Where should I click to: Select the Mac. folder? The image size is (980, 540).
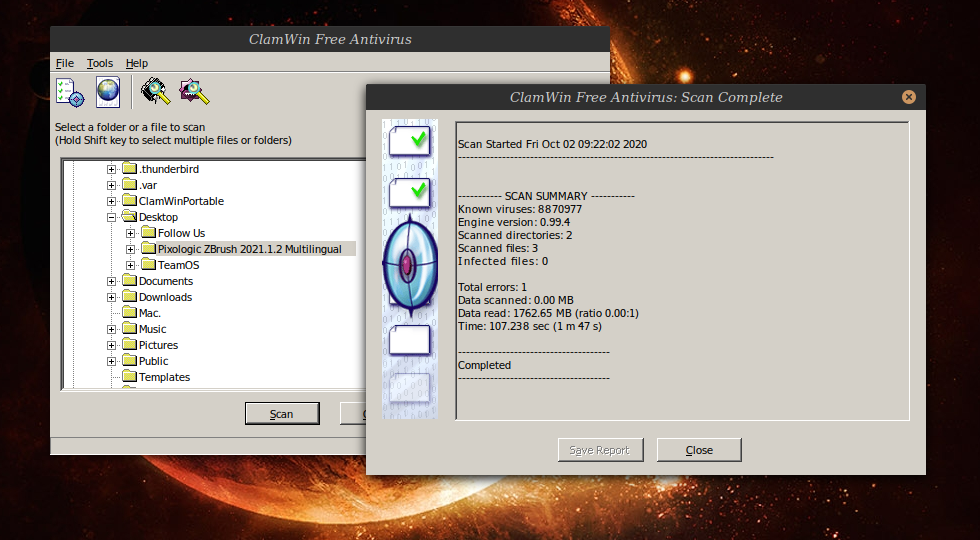[150, 313]
